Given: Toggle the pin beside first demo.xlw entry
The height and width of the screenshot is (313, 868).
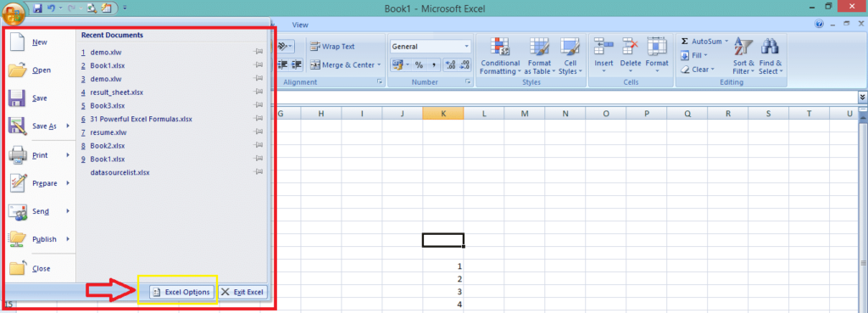Looking at the screenshot, I should pyautogui.click(x=258, y=52).
